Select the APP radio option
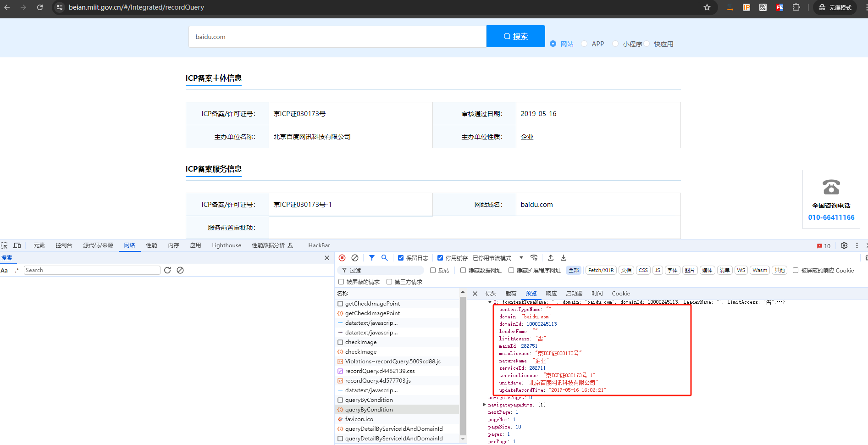Image resolution: width=868 pixels, height=445 pixels. (584, 44)
